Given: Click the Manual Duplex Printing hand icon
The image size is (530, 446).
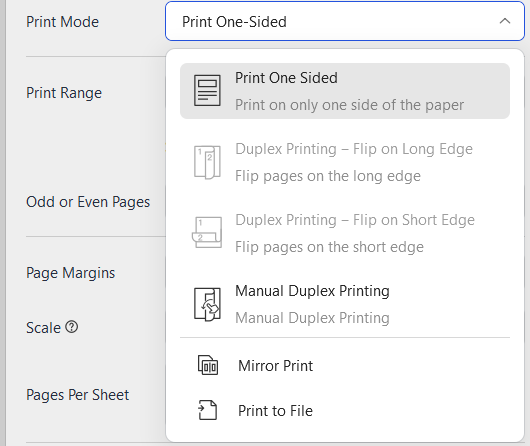Looking at the screenshot, I should coord(207,304).
